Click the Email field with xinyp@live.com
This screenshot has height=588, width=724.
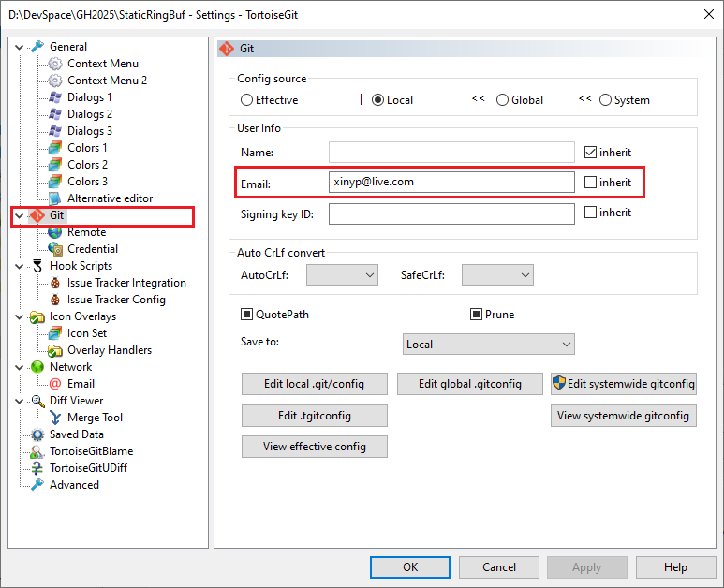tap(451, 182)
